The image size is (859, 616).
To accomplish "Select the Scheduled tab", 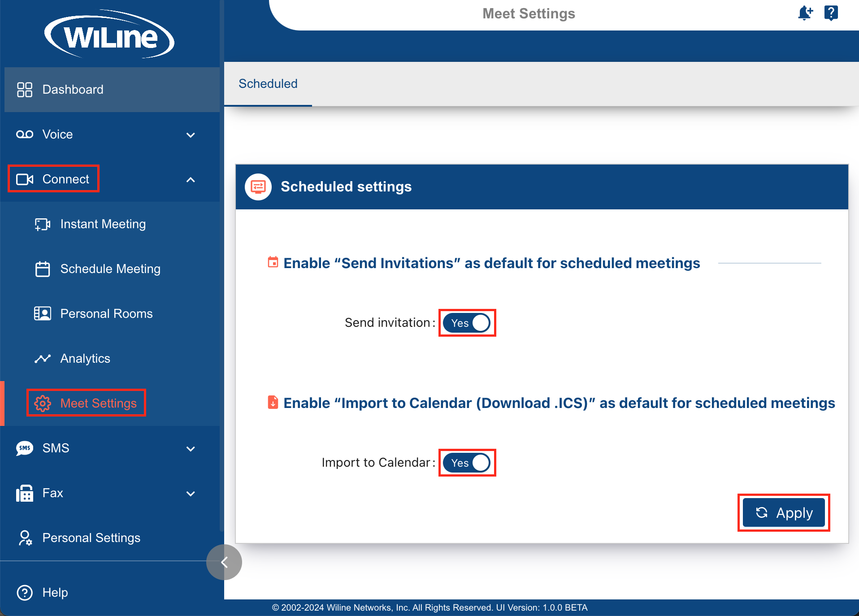I will click(268, 84).
